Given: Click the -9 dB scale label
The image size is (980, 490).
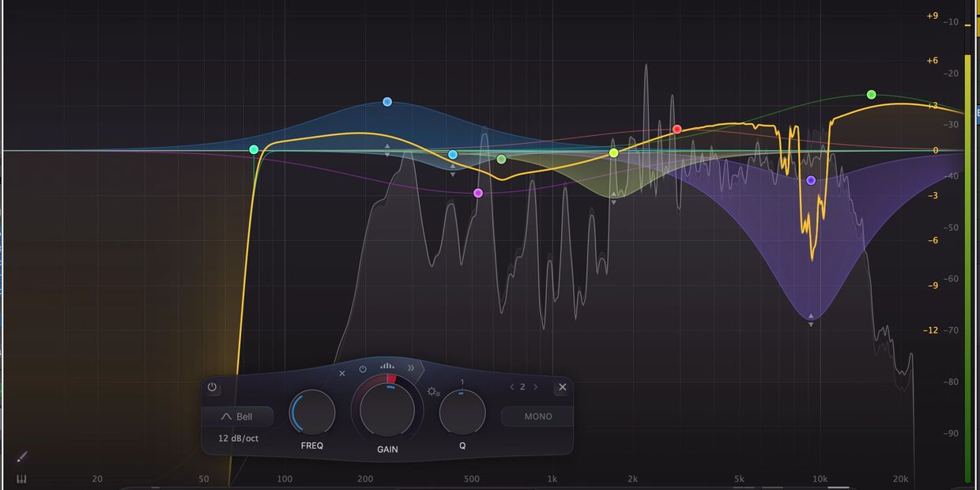Looking at the screenshot, I should pos(933,286).
